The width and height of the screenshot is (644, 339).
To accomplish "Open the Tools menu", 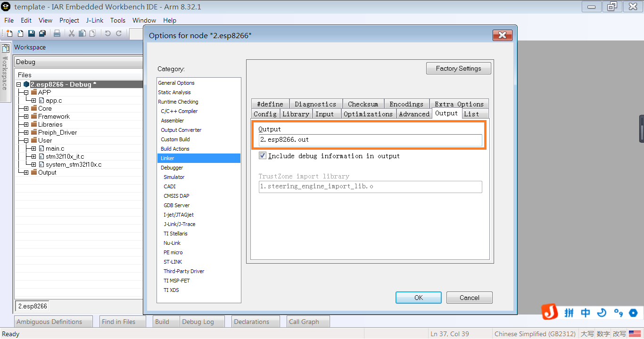I will [118, 20].
